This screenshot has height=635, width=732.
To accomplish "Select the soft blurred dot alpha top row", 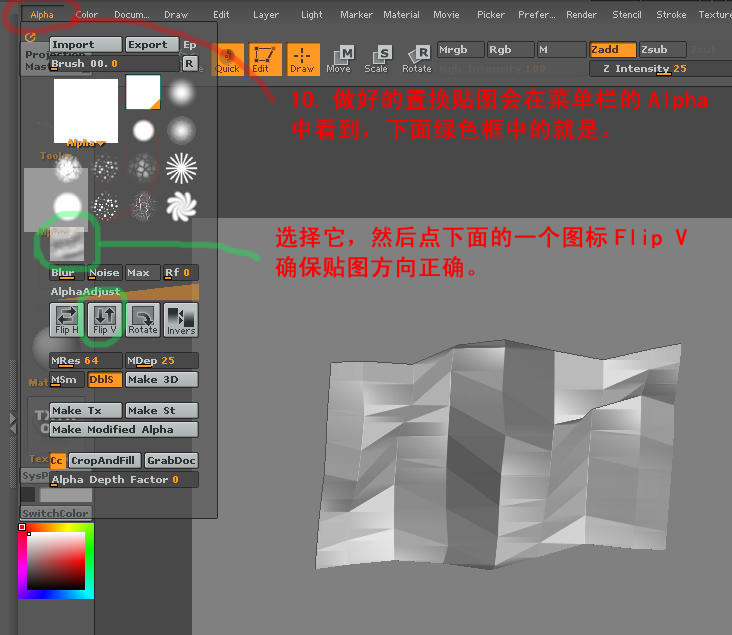I will point(181,92).
